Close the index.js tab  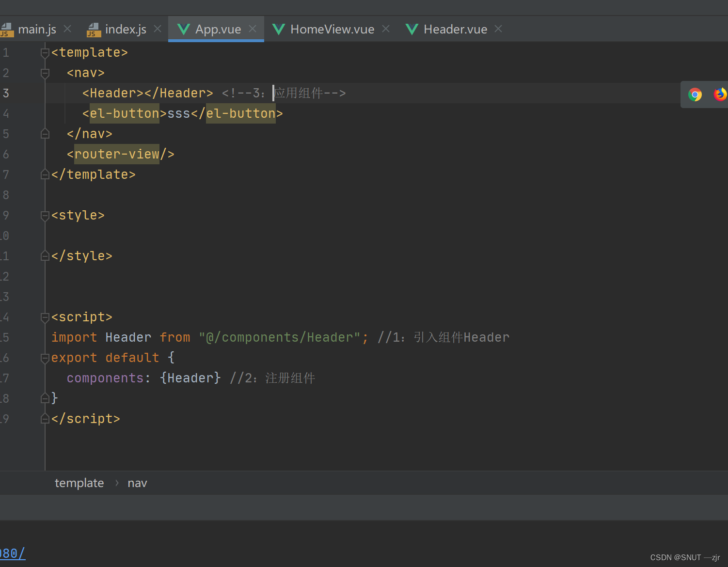coord(158,29)
